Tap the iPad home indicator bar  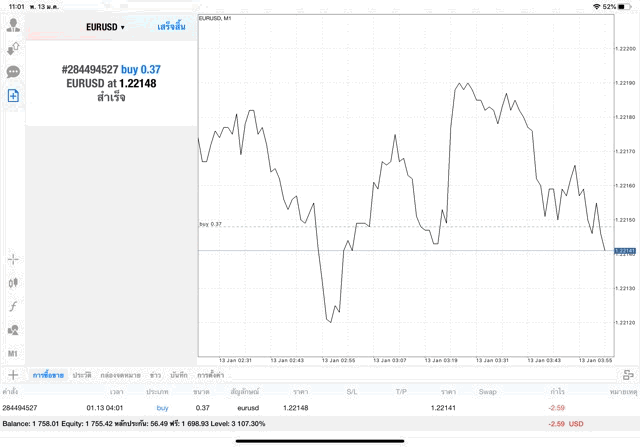pyautogui.click(x=320, y=441)
